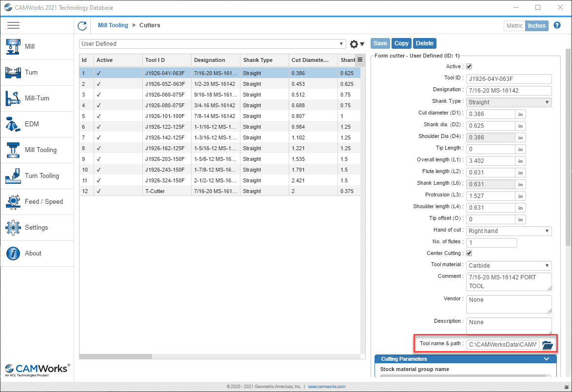Toggle the Center Cutting checkbox

469,253
